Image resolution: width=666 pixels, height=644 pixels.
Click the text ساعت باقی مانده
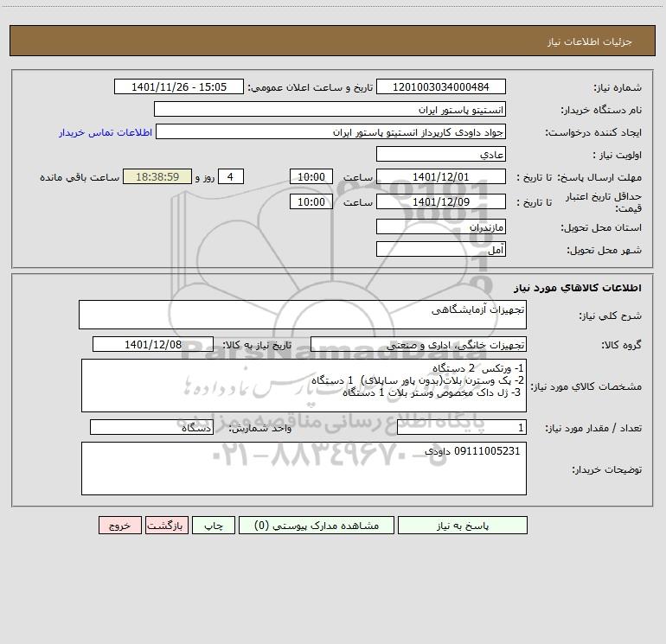(80, 177)
